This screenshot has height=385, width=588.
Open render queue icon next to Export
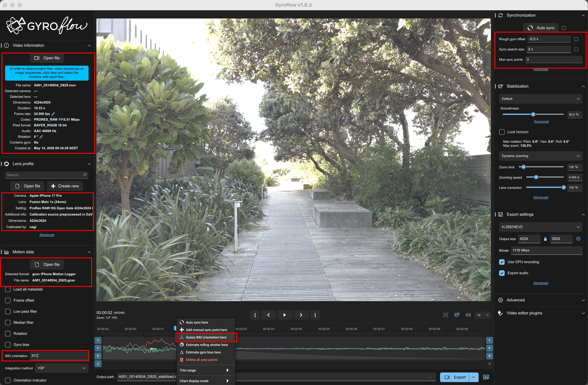click(x=486, y=377)
